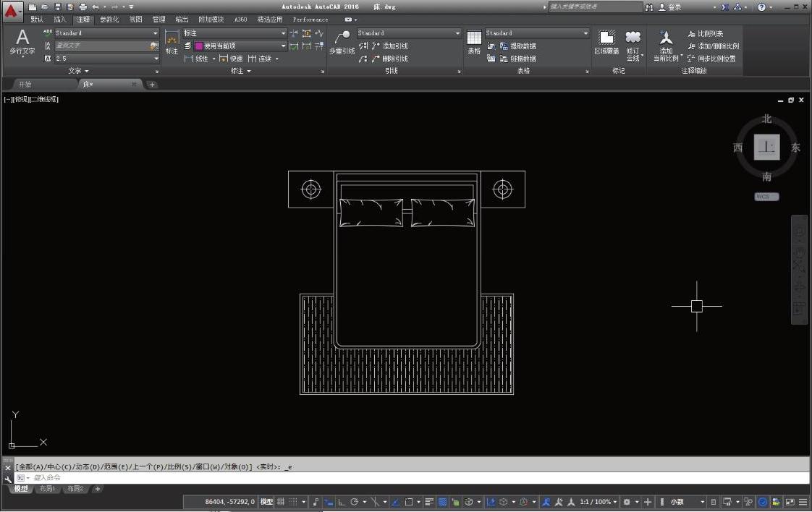812x512 pixels.
Task: Click the title bar keyword search field
Action: click(x=594, y=7)
